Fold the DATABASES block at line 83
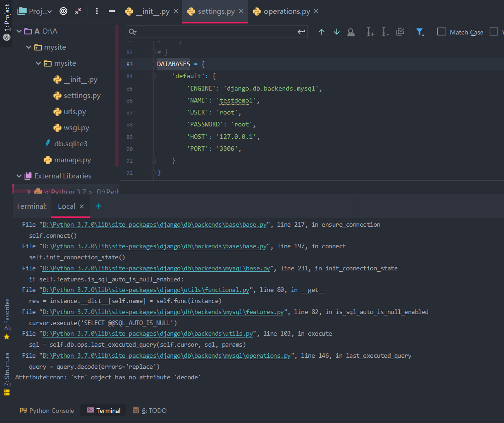504x423 pixels. click(153, 64)
